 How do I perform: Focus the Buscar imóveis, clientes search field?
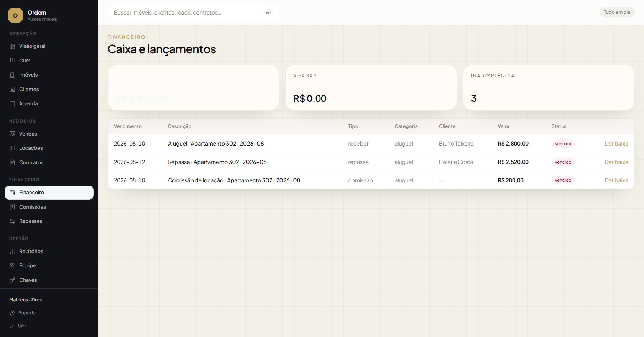point(193,13)
